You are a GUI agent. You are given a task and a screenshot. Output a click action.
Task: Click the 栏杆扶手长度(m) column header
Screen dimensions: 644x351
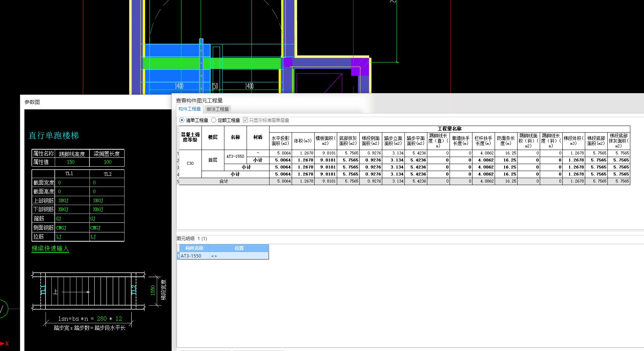484,141
